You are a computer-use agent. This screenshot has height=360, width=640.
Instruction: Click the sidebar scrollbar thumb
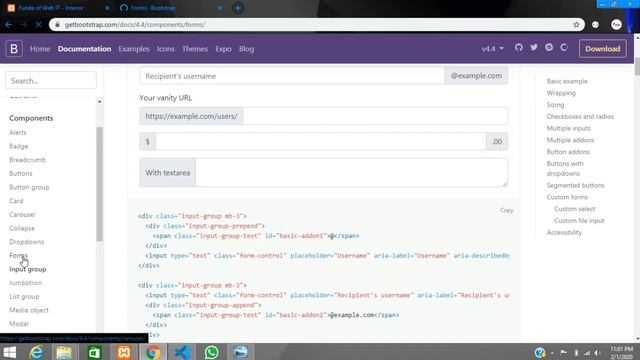pos(100,184)
